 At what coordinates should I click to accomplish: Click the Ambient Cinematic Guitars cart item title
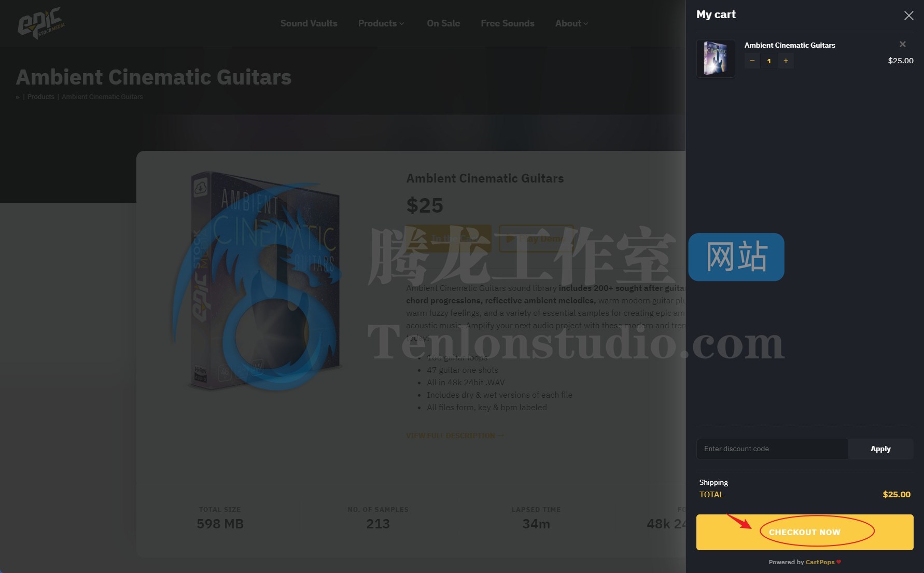(x=790, y=45)
